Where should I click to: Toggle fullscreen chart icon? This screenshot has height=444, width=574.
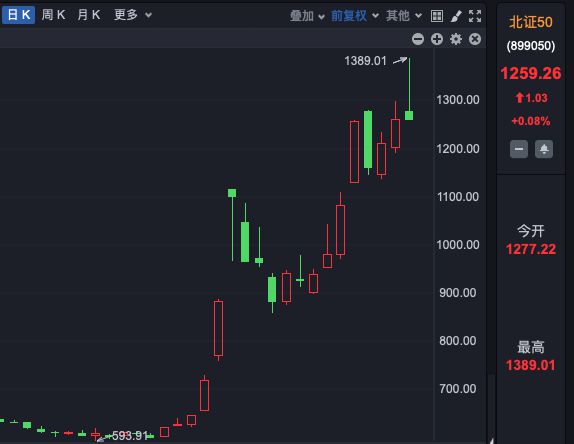475,16
